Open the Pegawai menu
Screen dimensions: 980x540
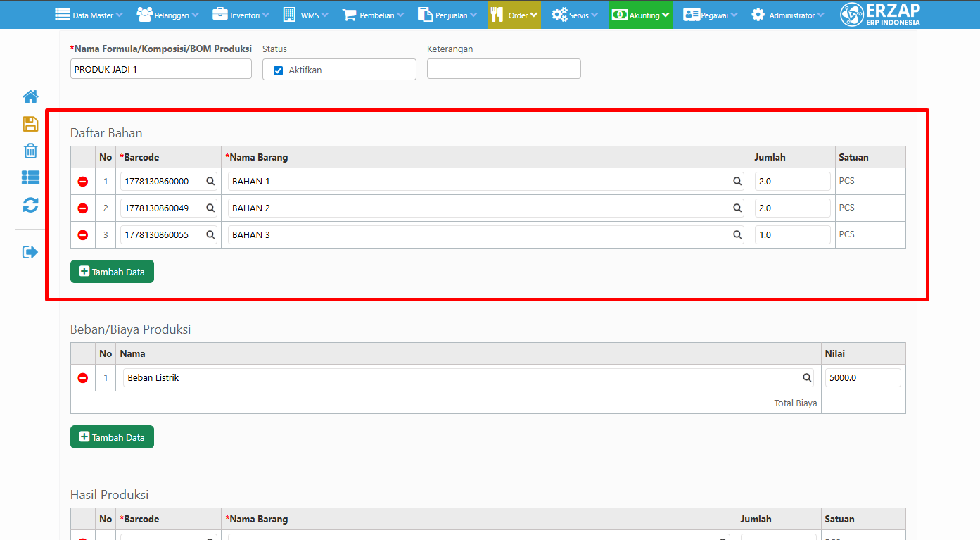[x=710, y=15]
